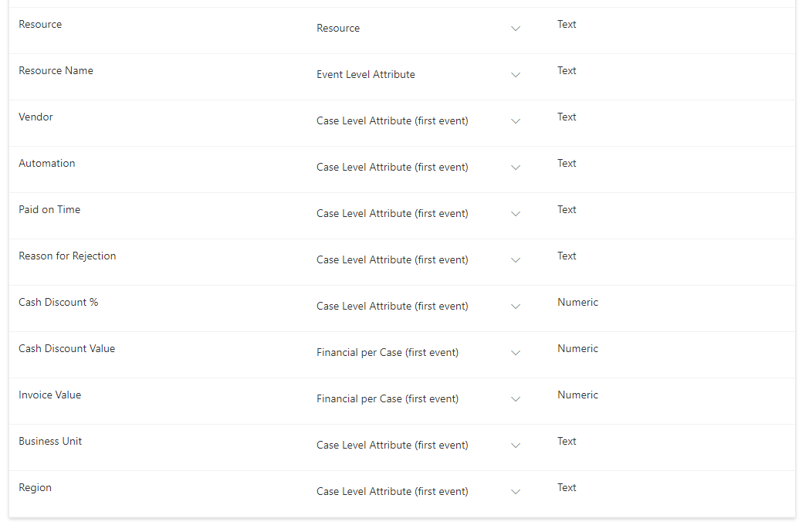The image size is (809, 532).
Task: Click the Numeric data type for Invoice Value
Action: [x=577, y=395]
